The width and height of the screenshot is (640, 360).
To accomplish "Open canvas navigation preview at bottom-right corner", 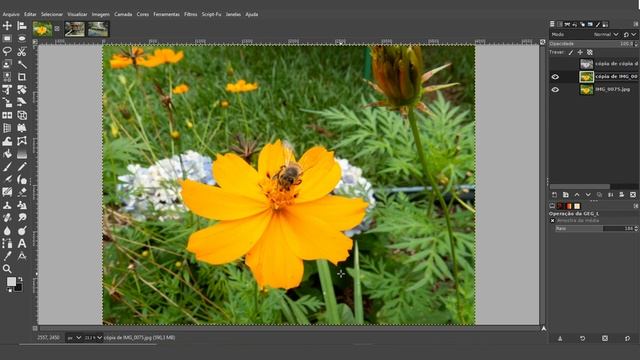I will point(544,328).
